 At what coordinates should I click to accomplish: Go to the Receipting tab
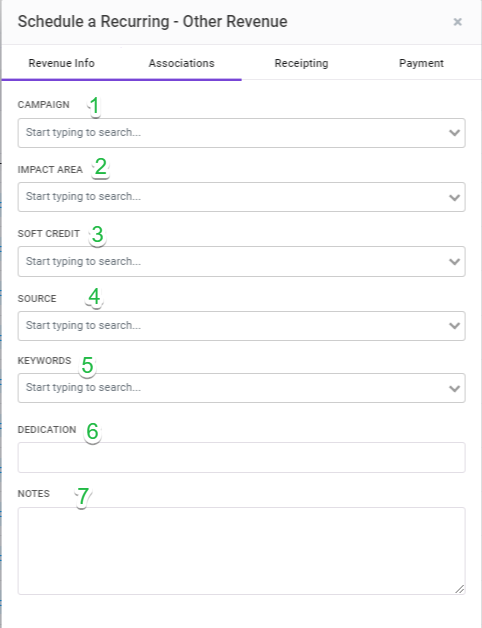click(x=301, y=63)
